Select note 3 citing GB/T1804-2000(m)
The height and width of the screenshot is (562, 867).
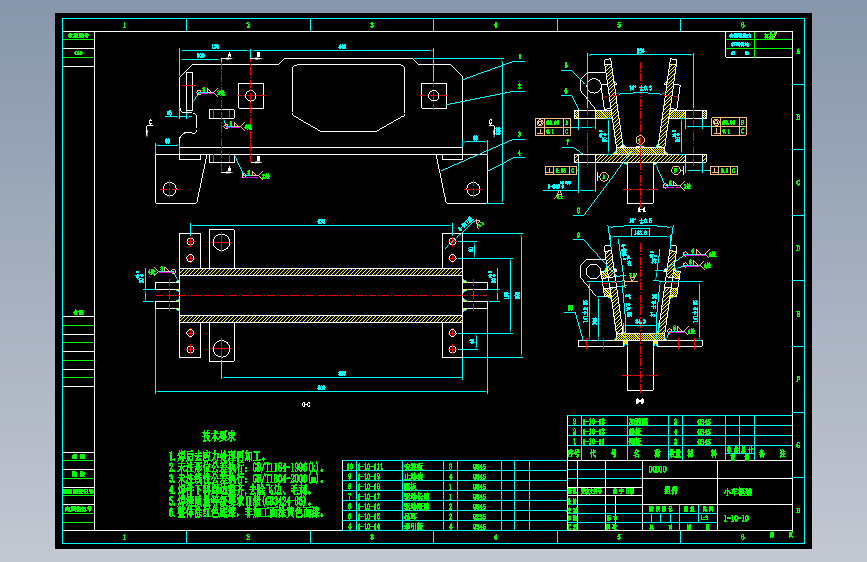pos(246,478)
